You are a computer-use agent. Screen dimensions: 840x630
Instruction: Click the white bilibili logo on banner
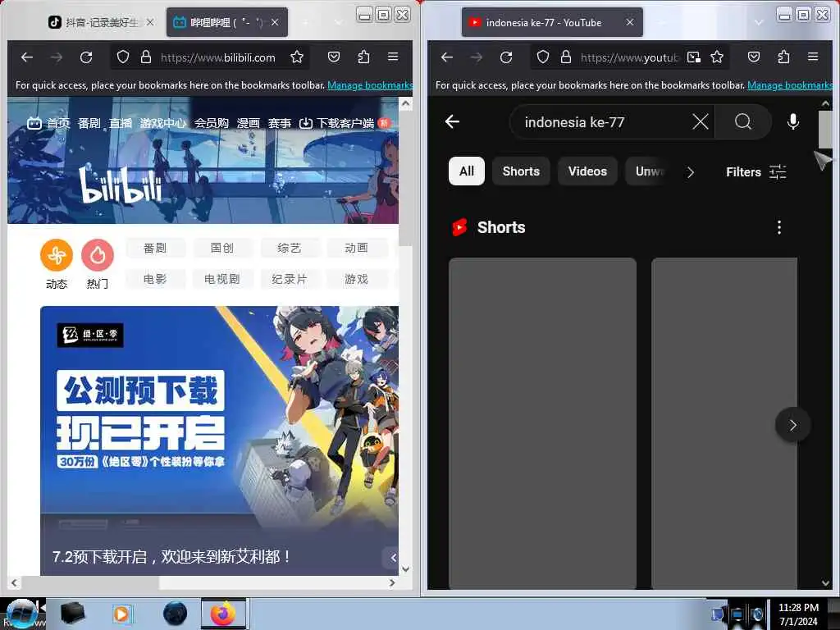pos(120,185)
